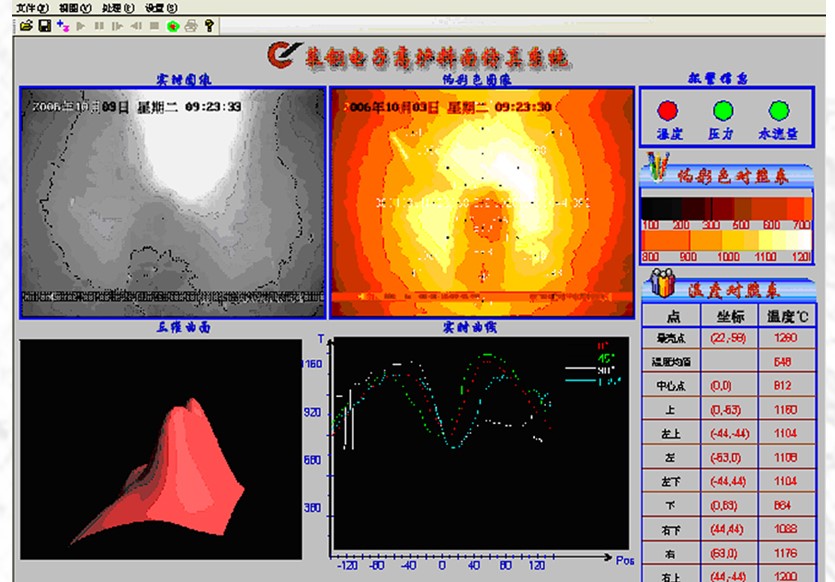Image resolution: width=835 pixels, height=582 pixels.
Task: Open the 处理 menu
Action: point(118,7)
